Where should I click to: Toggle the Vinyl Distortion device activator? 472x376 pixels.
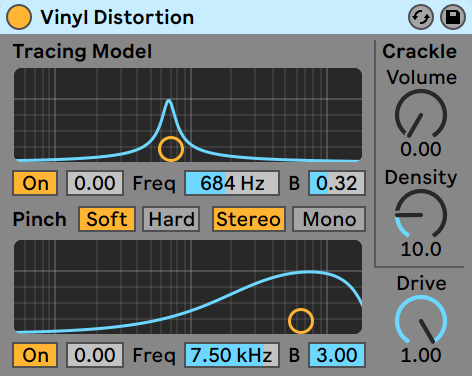[x=19, y=17]
